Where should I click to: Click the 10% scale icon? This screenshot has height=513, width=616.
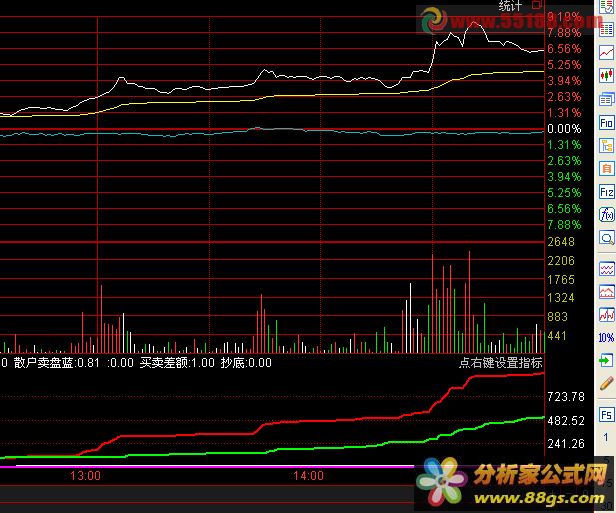(606, 337)
